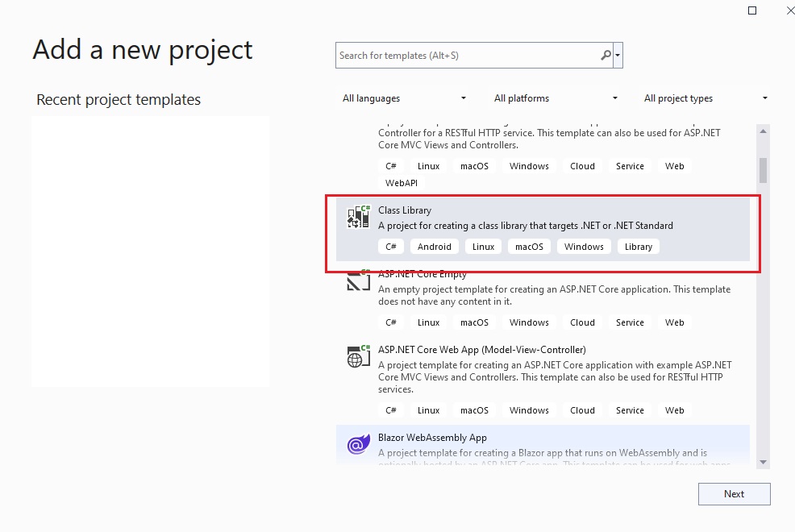Screen dimensions: 795x532
Task: Click the Recent project templates heading
Action: coord(119,100)
